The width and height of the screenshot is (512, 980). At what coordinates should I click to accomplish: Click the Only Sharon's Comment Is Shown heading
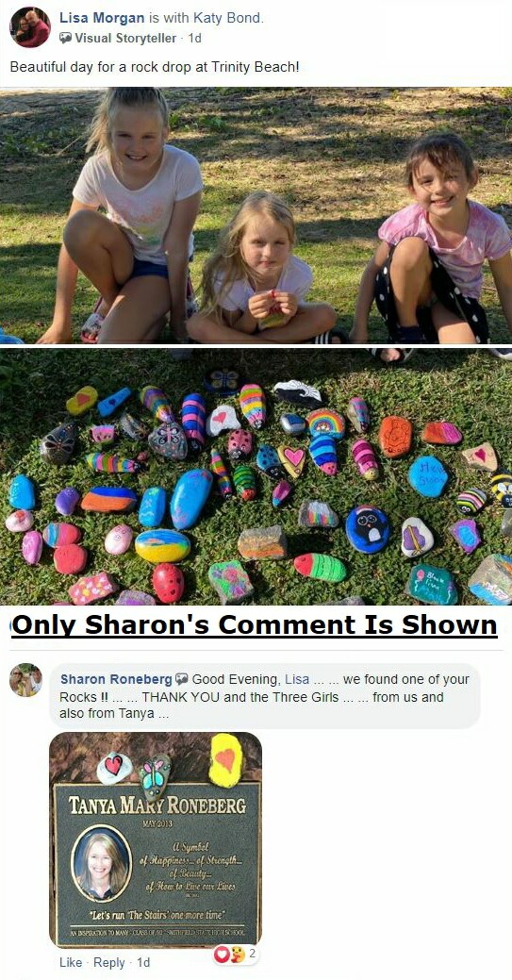[255, 624]
